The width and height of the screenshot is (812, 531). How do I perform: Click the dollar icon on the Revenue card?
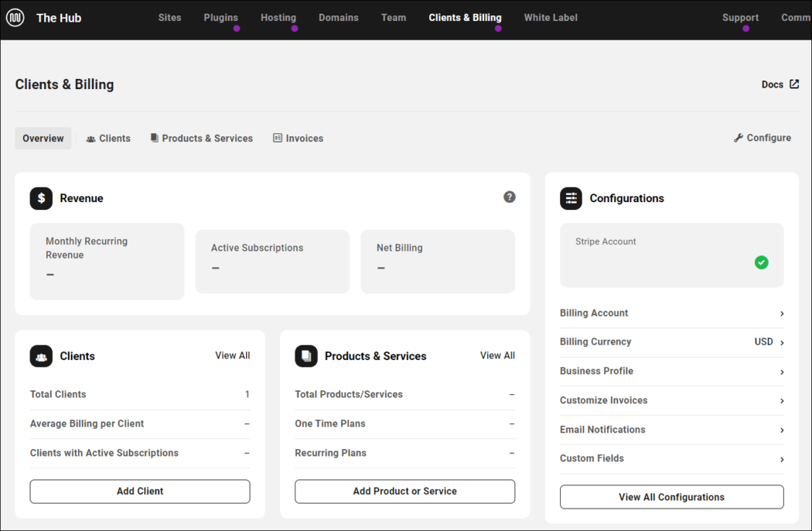[x=41, y=198]
